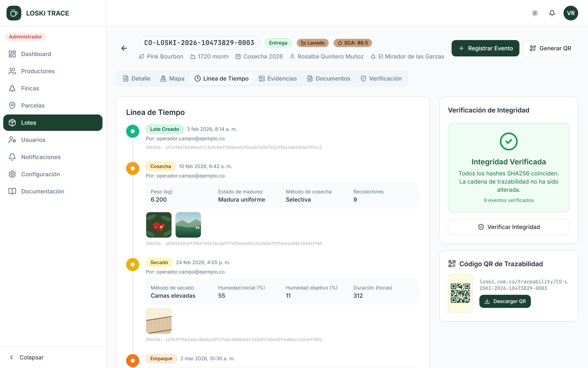The width and height of the screenshot is (588, 368).
Task: Open Productores in the sidebar
Action: click(53, 71)
